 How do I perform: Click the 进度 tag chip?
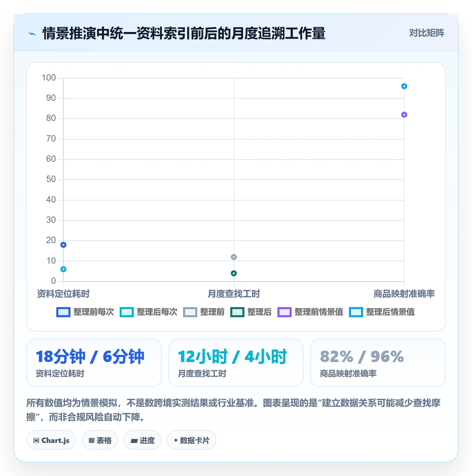(142, 440)
